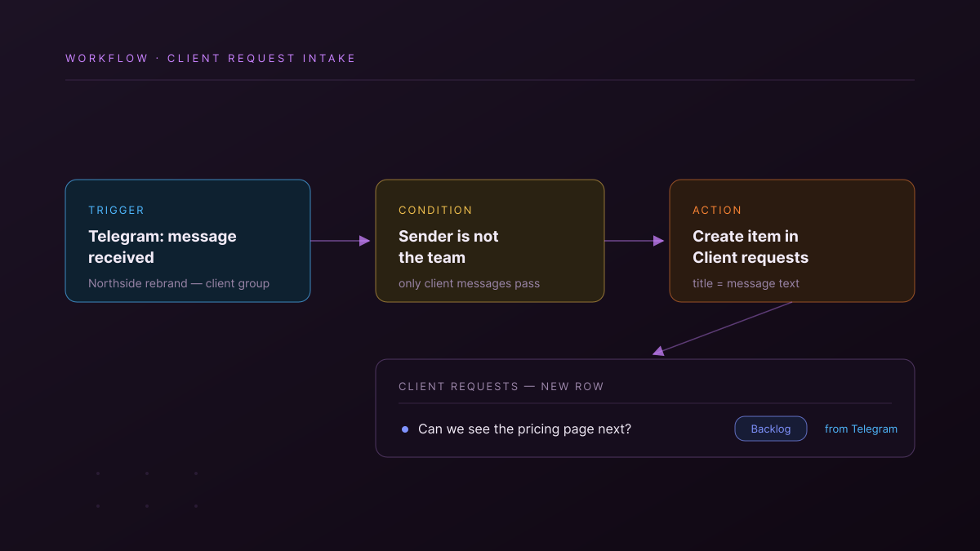Click the 'CONDITION' label
Viewport: 980px width, 551px height.
click(x=435, y=210)
